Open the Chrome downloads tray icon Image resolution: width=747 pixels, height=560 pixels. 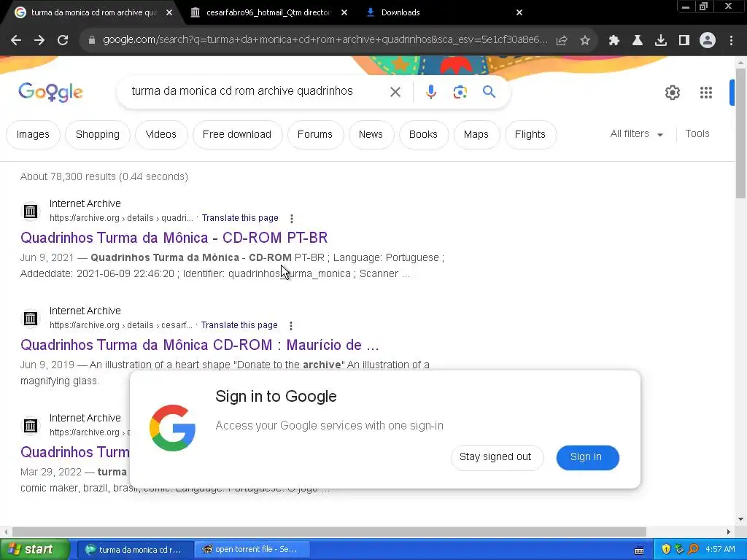click(x=661, y=41)
